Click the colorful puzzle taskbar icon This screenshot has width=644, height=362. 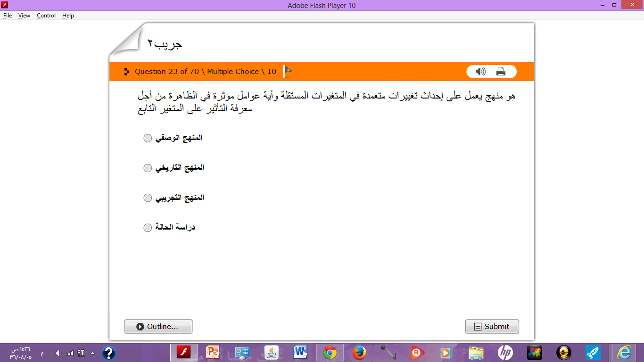point(534,353)
